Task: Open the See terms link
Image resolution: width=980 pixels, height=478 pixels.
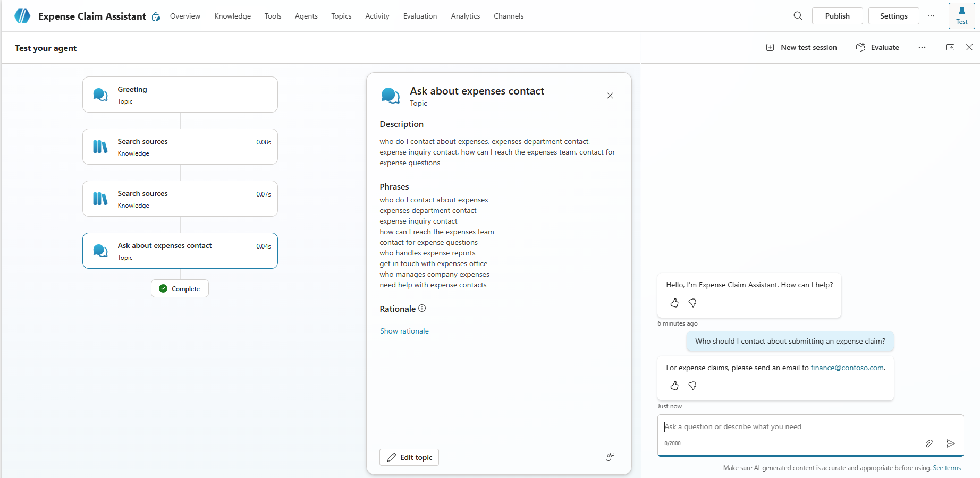Action: (947, 468)
